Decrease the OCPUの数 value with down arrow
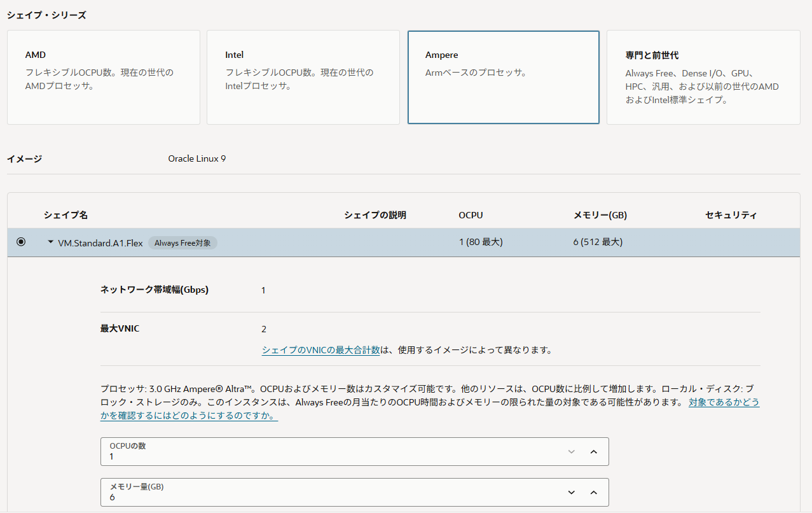The image size is (812, 513). [x=571, y=451]
